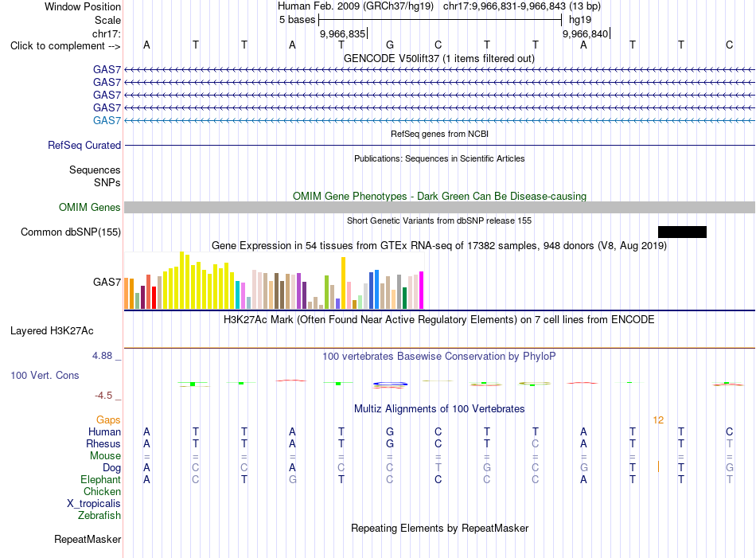This screenshot has height=558, width=756.
Task: Click the blue PhyloP conservation bar under G
Action: [390, 384]
